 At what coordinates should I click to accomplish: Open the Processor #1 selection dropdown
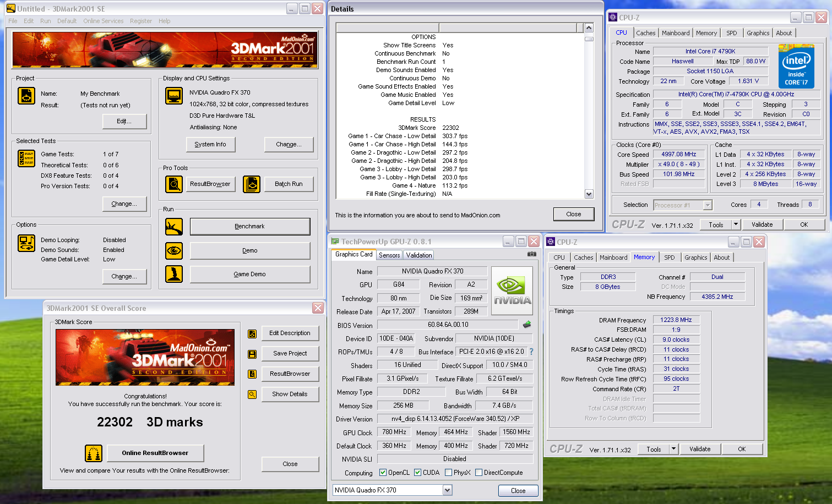point(708,205)
